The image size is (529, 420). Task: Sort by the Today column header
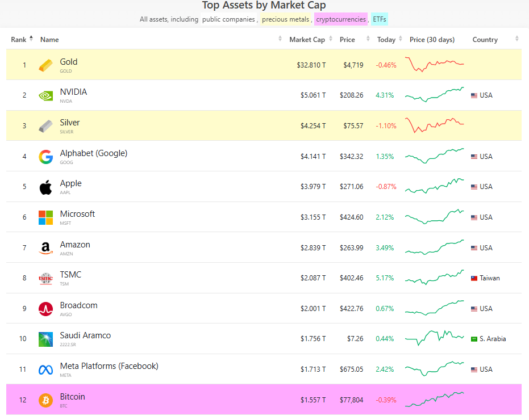point(386,40)
